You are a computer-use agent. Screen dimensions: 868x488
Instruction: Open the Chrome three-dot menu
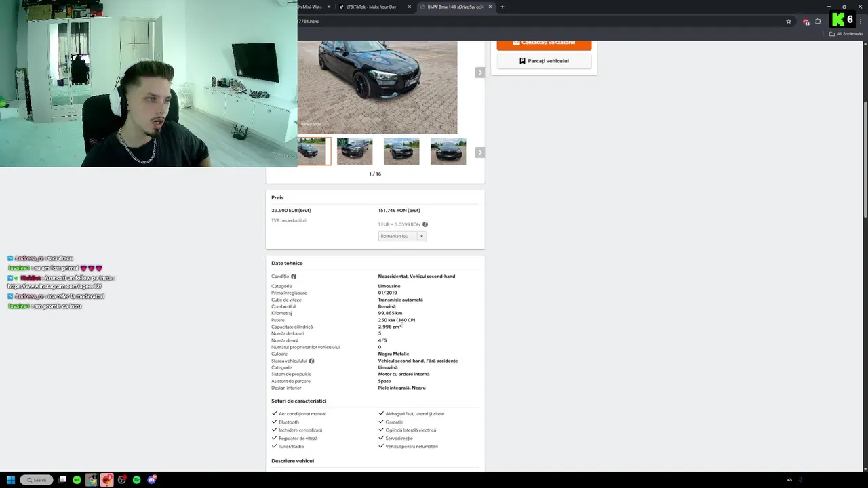[860, 22]
